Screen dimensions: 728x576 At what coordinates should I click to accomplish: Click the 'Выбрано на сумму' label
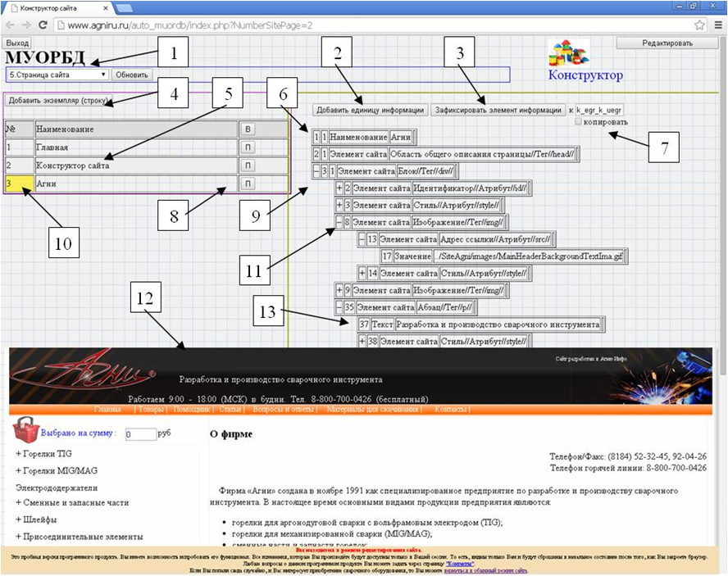[78, 433]
